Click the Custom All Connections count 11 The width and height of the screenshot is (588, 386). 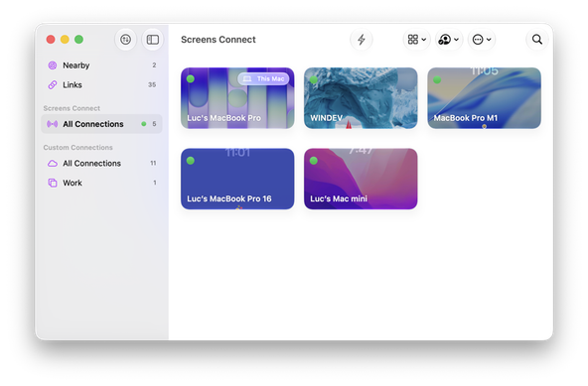point(153,163)
